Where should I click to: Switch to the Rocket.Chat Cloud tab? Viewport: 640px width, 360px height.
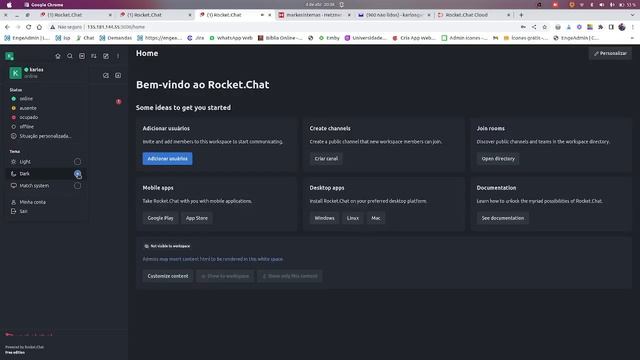[x=473, y=15]
